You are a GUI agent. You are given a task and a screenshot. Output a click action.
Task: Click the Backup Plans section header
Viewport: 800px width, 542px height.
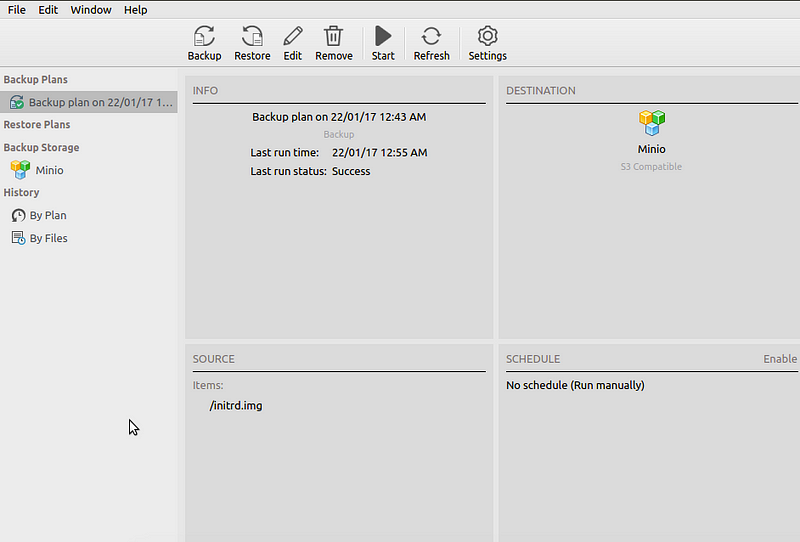[36, 79]
